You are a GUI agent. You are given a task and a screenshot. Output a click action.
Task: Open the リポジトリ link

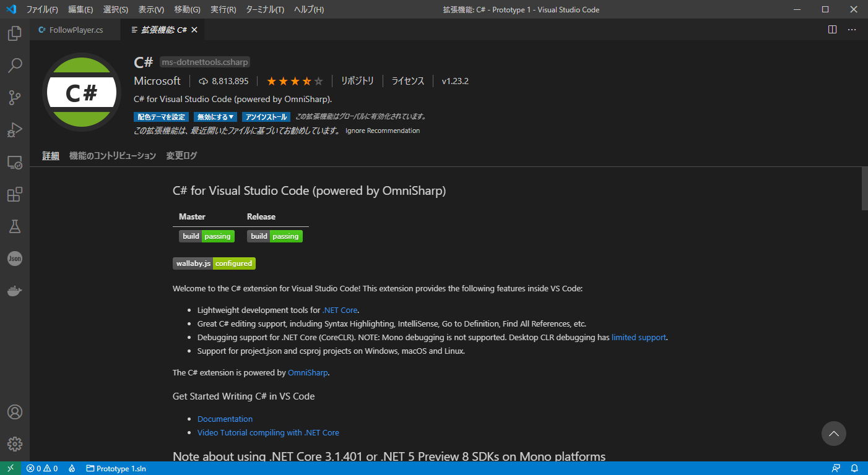click(x=357, y=81)
